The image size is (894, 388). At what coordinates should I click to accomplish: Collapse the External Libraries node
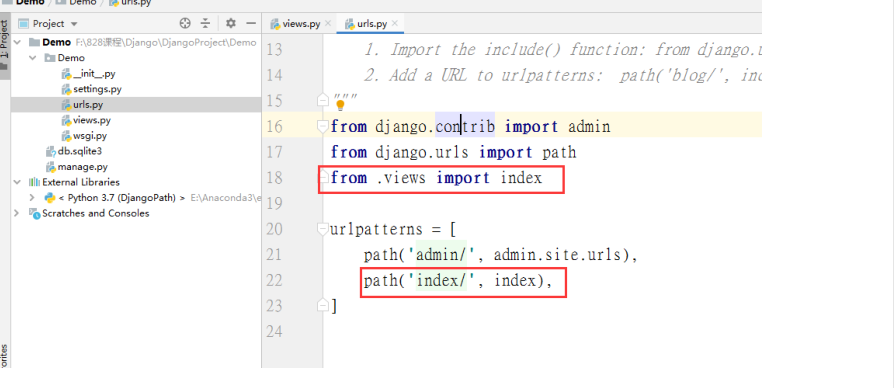click(17, 182)
